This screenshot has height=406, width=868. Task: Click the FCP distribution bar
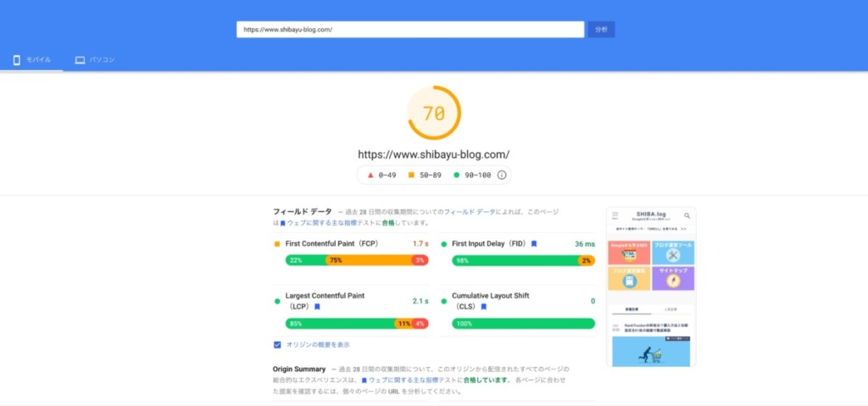[357, 260]
